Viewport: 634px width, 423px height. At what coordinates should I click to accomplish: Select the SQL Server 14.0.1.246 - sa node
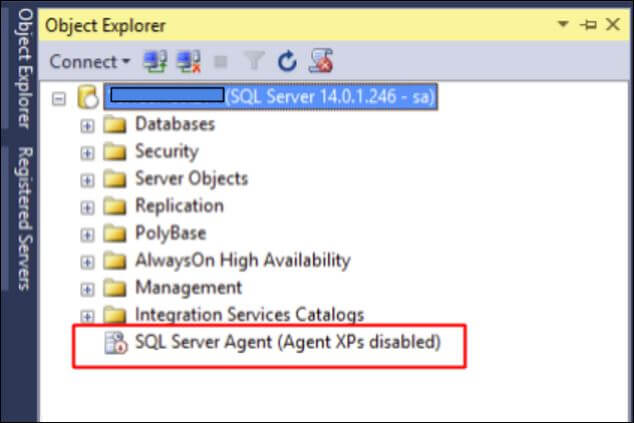pos(270,97)
